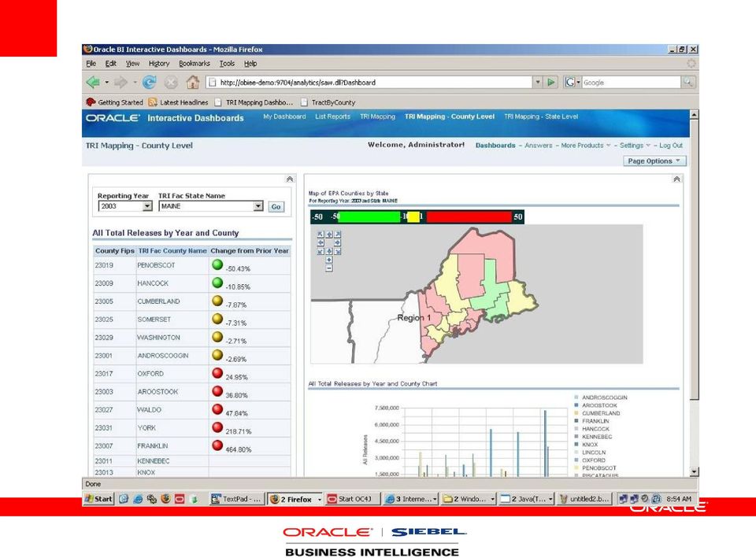Viewport: 756px width, 558px height.
Task: Click the Firefox quick launch icon in taskbar
Action: point(165,499)
